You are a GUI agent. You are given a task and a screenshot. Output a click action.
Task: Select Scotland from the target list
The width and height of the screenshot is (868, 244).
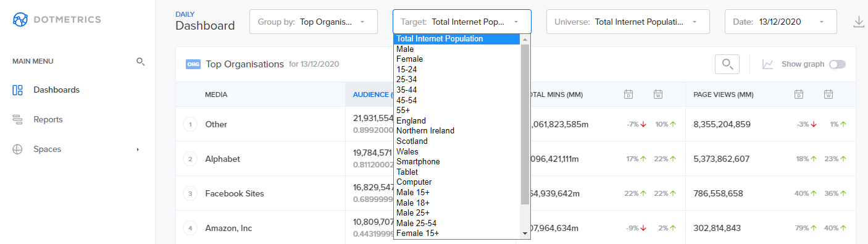(457, 141)
